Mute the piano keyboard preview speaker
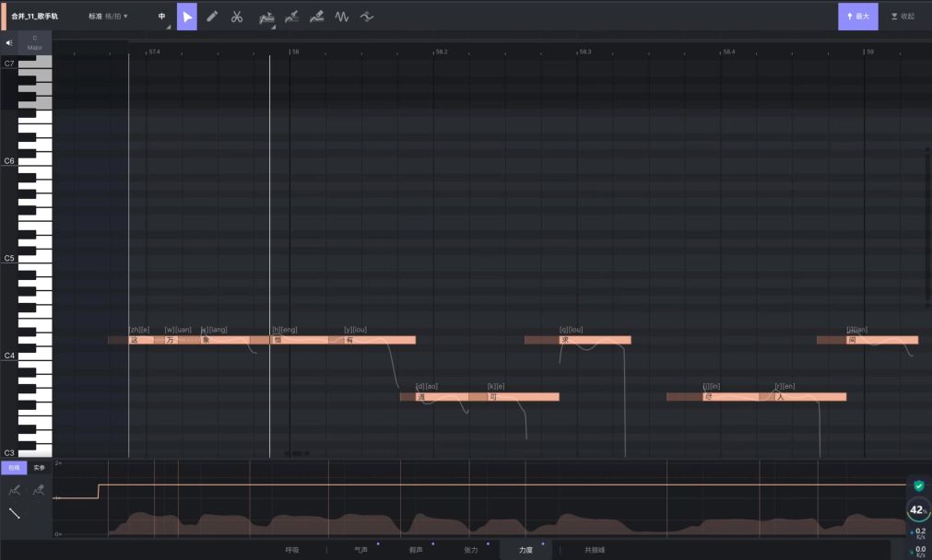 (x=9, y=42)
